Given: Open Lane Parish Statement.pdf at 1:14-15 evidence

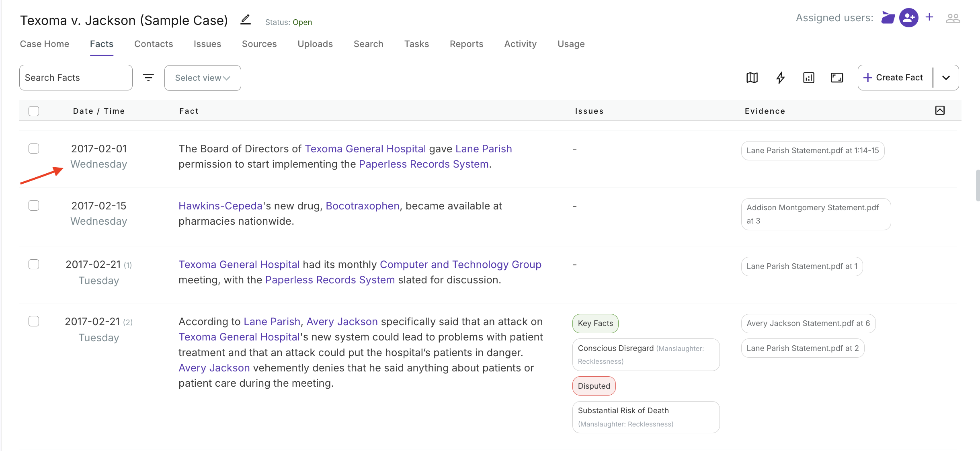Looking at the screenshot, I should (813, 151).
